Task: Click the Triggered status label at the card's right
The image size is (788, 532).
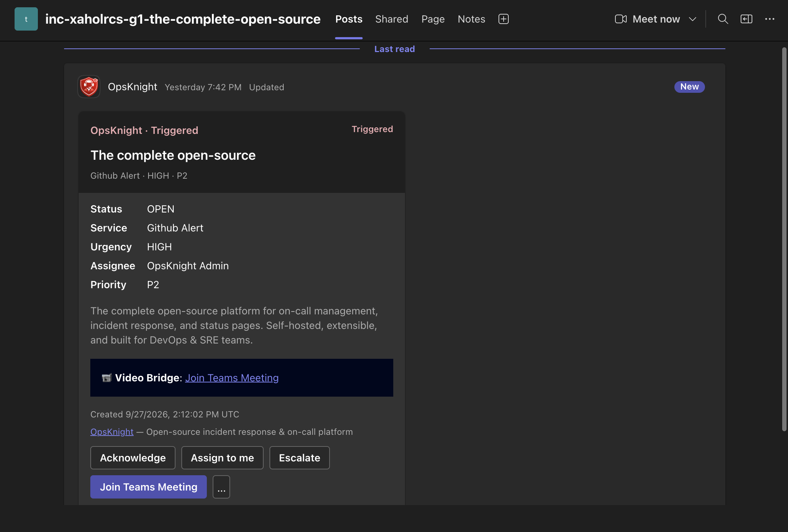Action: (373, 129)
